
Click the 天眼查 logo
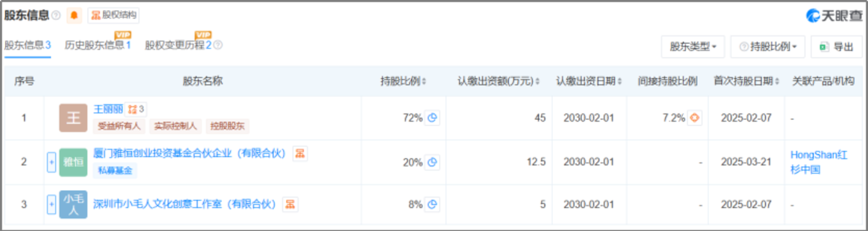tap(834, 16)
